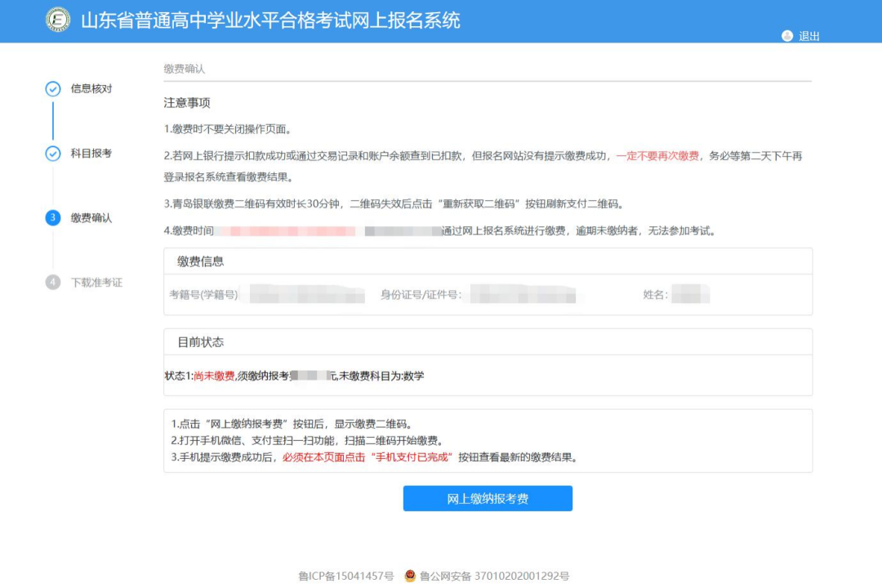
Task: Click the 注意事项 heading
Action: [x=187, y=102]
